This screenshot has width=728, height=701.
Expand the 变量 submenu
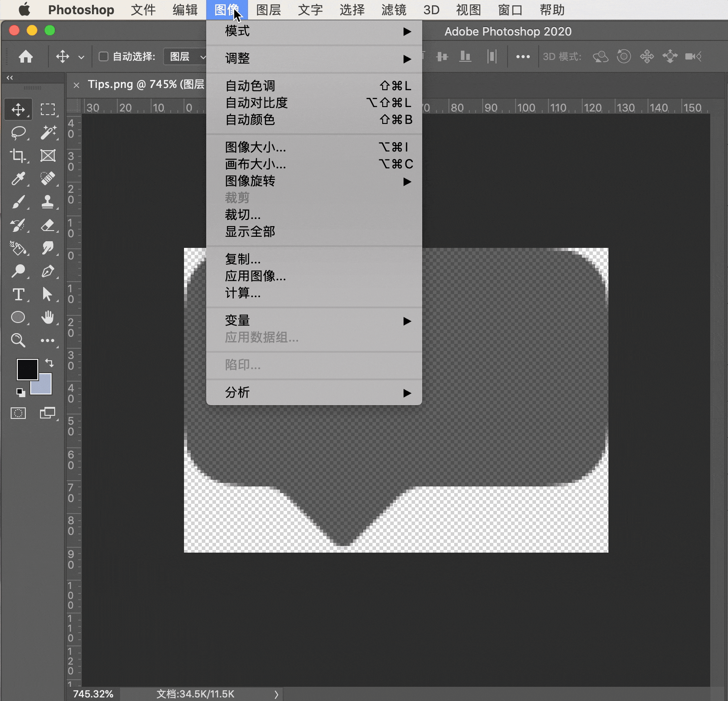(x=314, y=321)
